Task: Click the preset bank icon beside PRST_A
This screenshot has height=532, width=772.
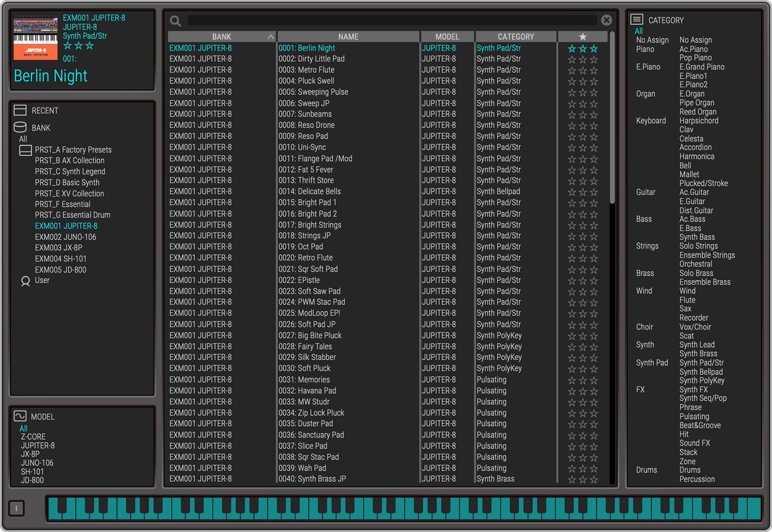Action: (25, 150)
